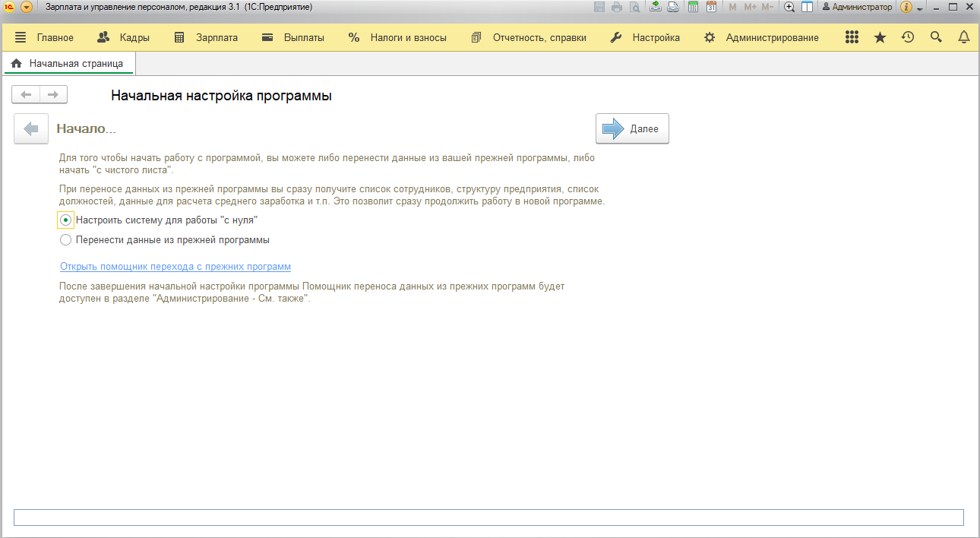
Task: Click the wizard back arrow beside Начало
Action: coord(31,129)
